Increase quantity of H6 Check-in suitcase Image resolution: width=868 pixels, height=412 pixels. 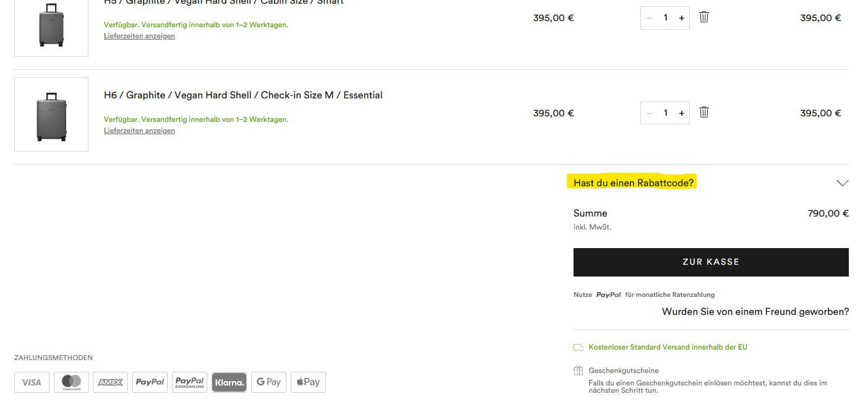[682, 113]
